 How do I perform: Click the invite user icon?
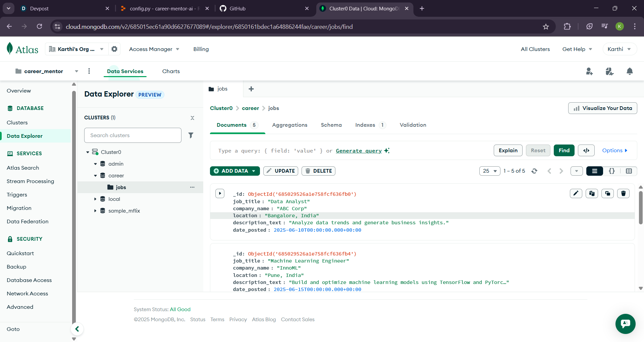[x=589, y=71]
